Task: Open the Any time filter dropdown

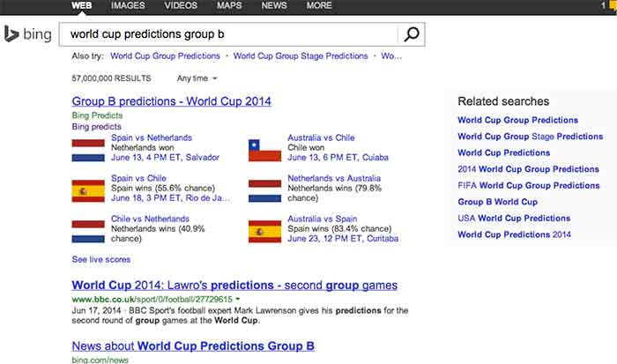Action: (x=197, y=78)
